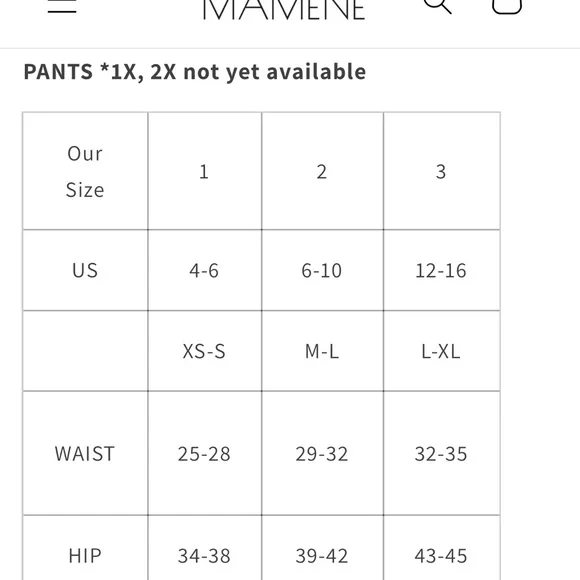Open the shopping bag cart icon
This screenshot has width=580, height=580.
pos(507,6)
